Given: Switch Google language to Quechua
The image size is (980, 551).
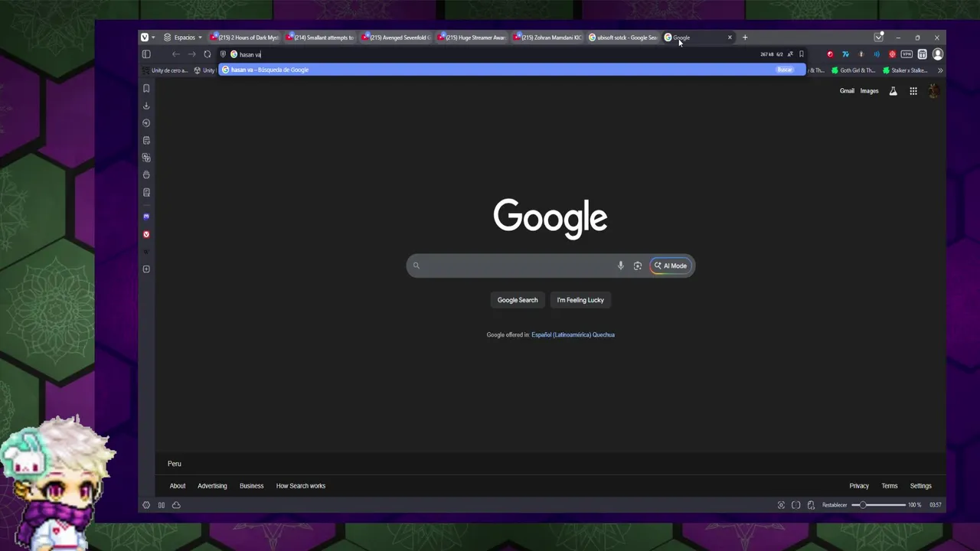Looking at the screenshot, I should pyautogui.click(x=603, y=334).
